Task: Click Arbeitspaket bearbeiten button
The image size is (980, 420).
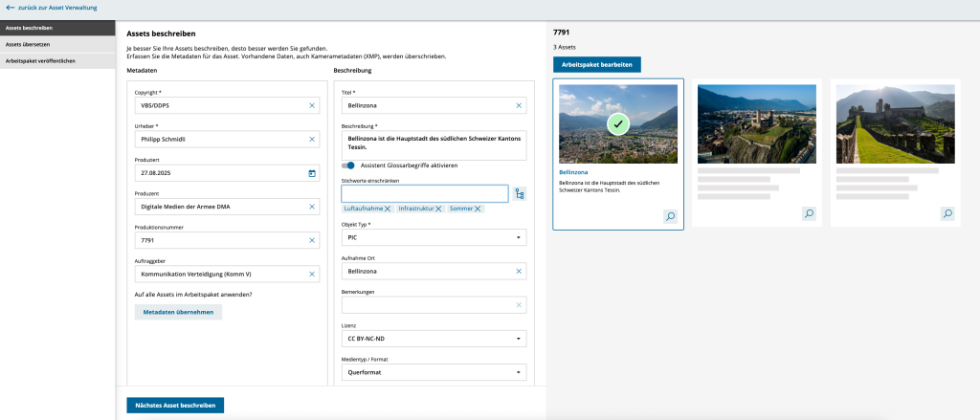Action: tap(596, 64)
